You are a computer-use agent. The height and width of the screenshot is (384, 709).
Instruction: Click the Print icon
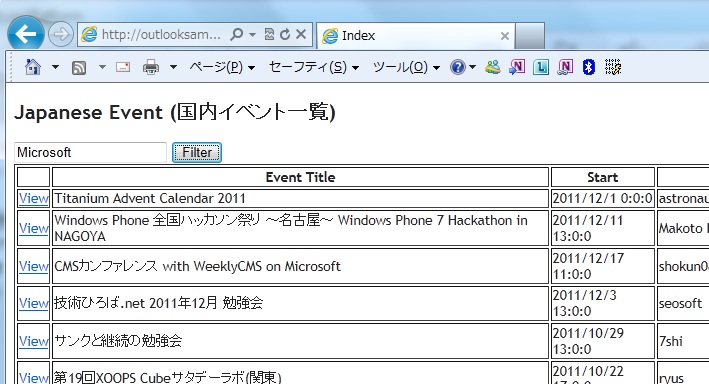151,67
